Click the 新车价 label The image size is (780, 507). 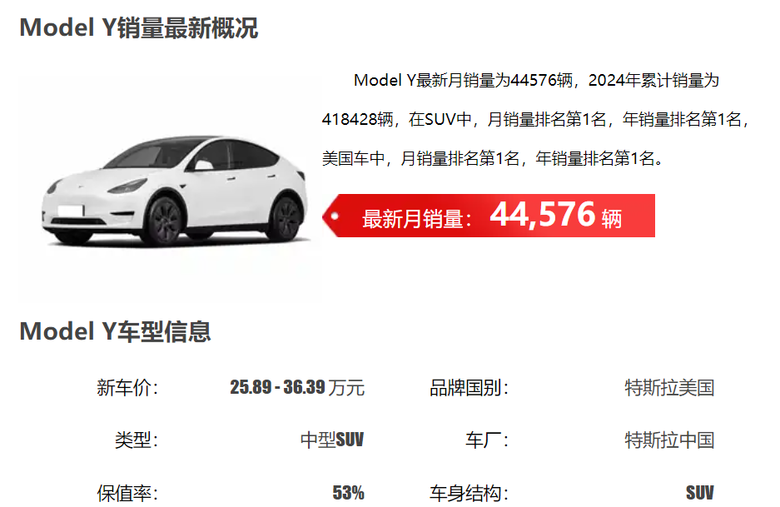coord(127,388)
